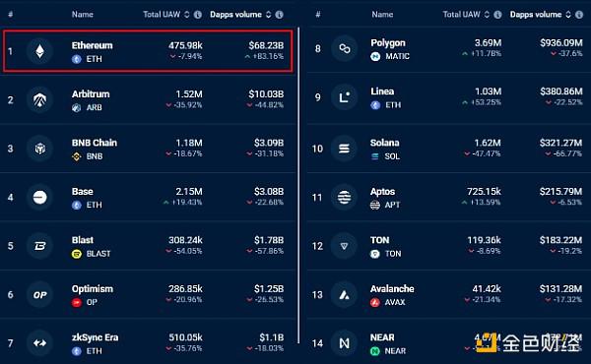Open the Blast chain logo icon
Viewport: 591px width, 364px height.
pyautogui.click(x=39, y=246)
